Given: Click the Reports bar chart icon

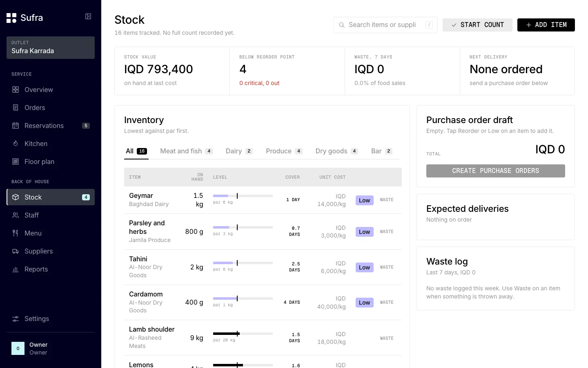Looking at the screenshot, I should pyautogui.click(x=16, y=269).
